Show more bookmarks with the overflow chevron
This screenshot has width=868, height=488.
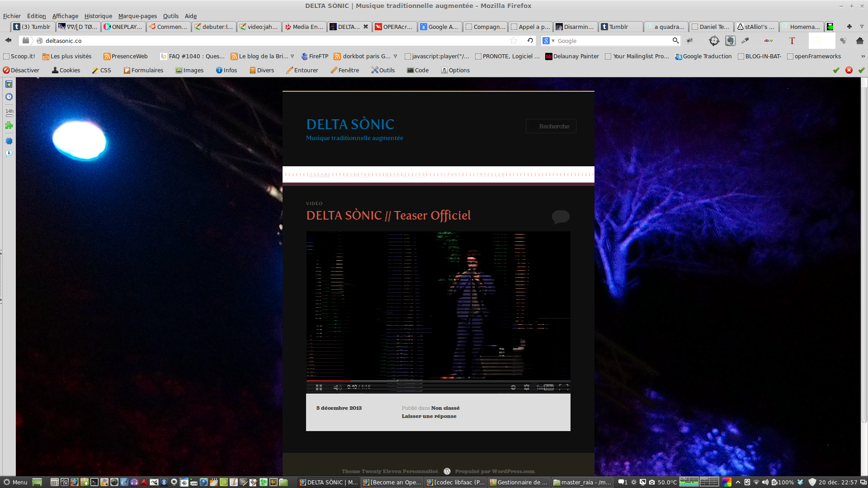863,56
